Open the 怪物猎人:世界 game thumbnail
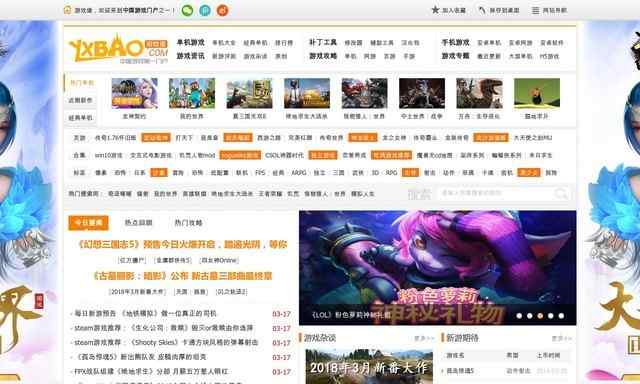Viewport: 640px width, 384px height. point(364,93)
